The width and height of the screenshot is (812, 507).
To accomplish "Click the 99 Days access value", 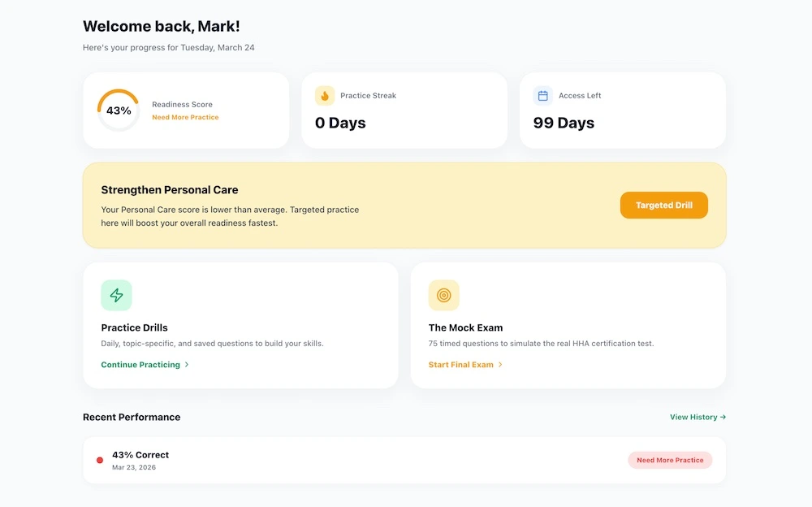I will 564,123.
